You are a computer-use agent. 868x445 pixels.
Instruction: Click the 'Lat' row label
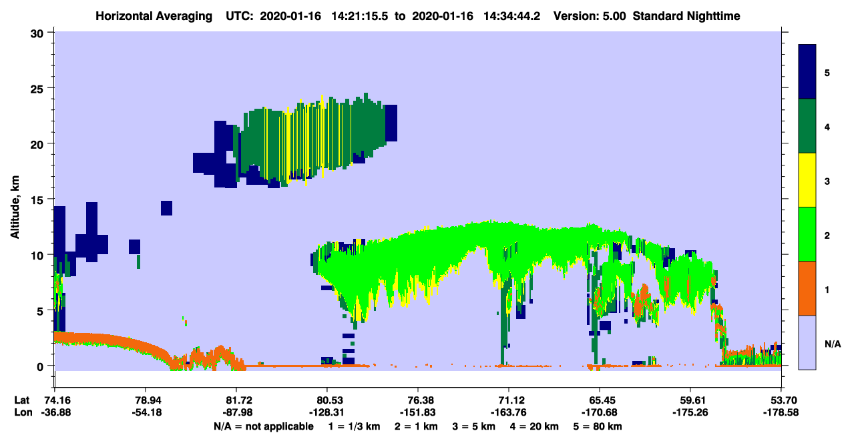[x=21, y=400]
